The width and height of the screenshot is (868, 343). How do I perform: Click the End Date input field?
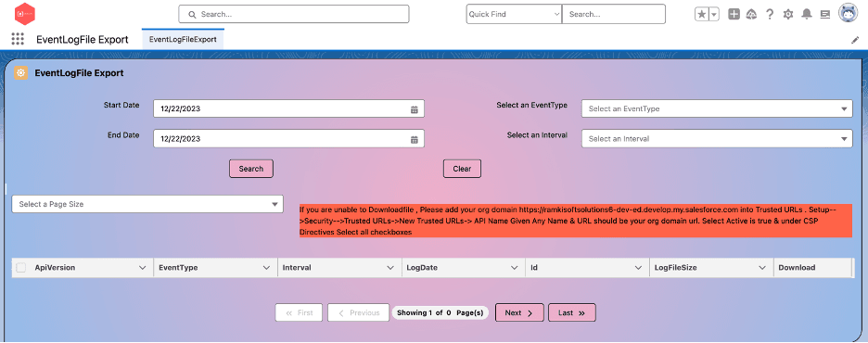tap(288, 138)
